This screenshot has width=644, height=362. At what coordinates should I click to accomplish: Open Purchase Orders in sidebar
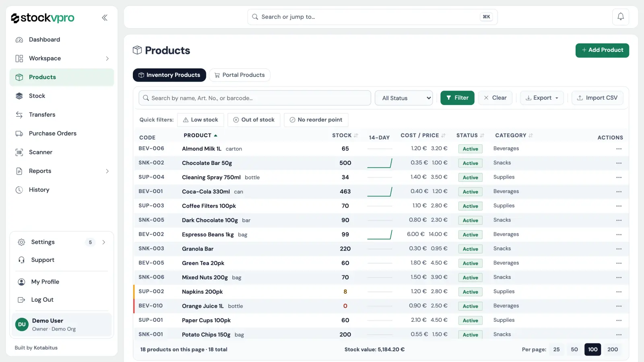62,134
